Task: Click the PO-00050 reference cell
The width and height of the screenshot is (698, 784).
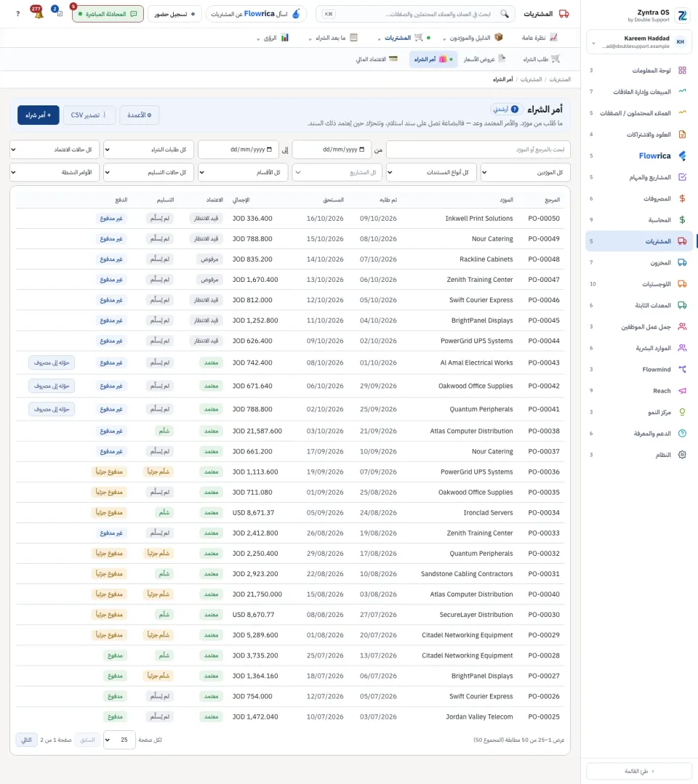Action: [x=544, y=219]
